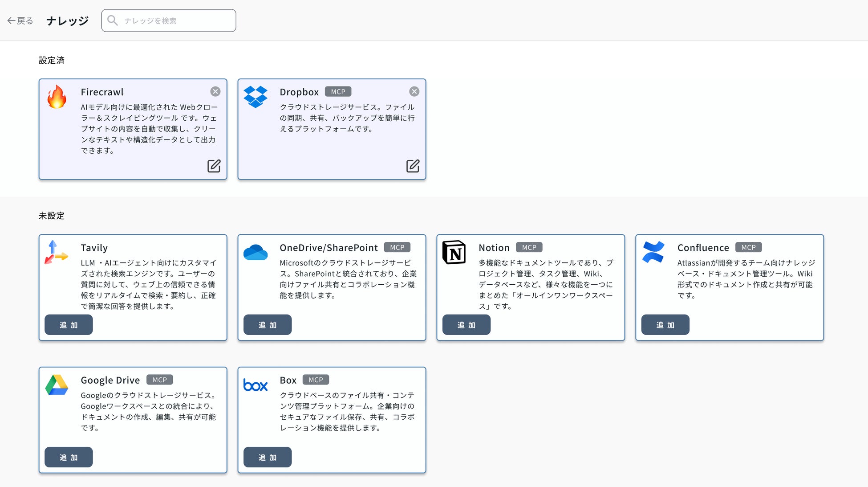Click the Confluence logo icon
868x487 pixels.
tap(653, 252)
